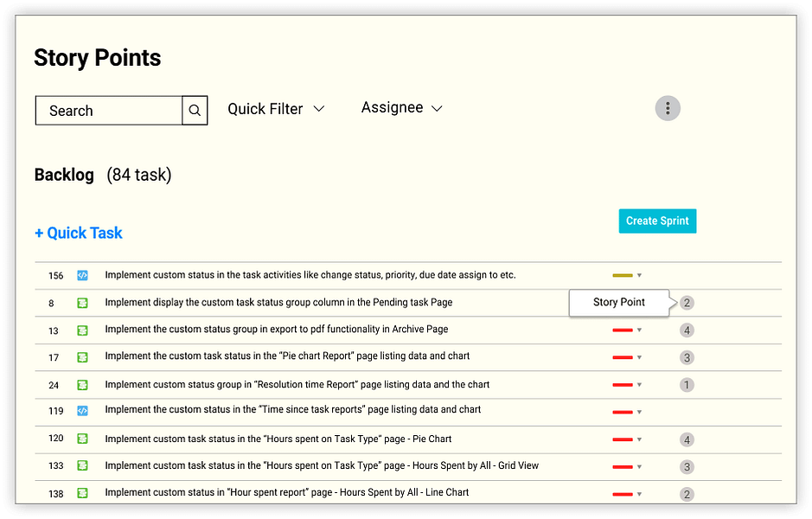Open task about "Time since task reports" page
812x519 pixels.
click(x=293, y=410)
